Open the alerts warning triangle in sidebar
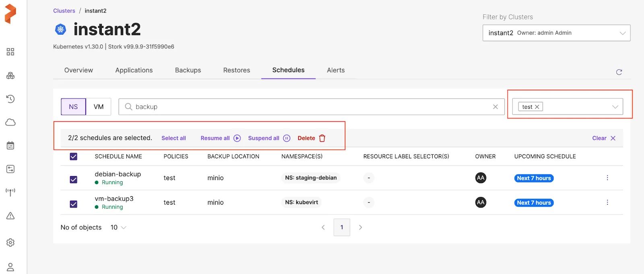This screenshot has width=644, height=274. [x=10, y=216]
